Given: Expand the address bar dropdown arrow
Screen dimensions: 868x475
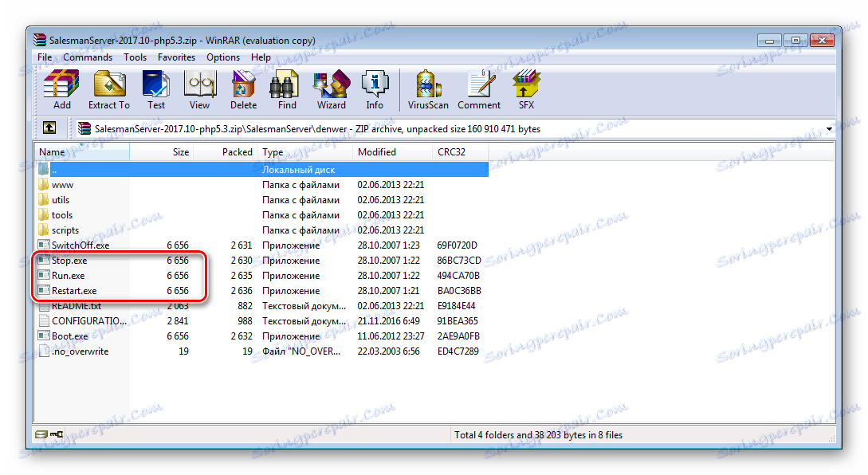Looking at the screenshot, I should pyautogui.click(x=829, y=129).
